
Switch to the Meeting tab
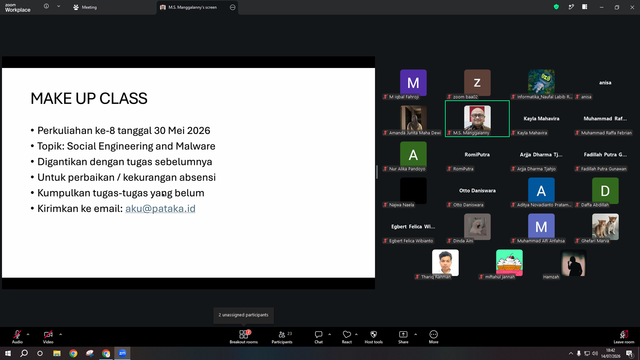[x=85, y=7]
